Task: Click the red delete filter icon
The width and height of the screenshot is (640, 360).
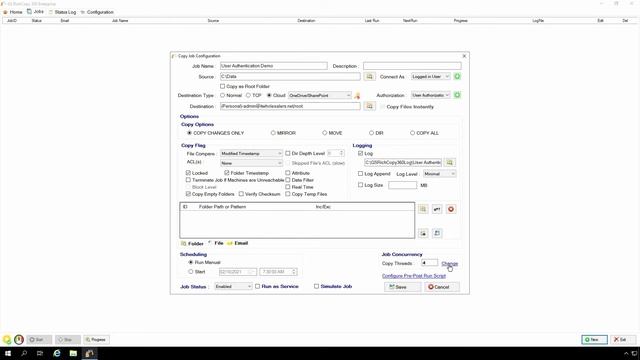Action: (451, 209)
